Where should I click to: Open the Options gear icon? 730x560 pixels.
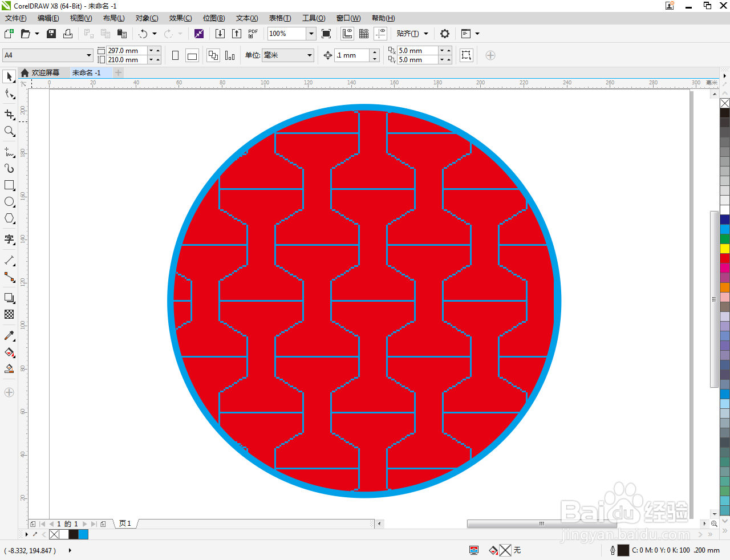(445, 34)
